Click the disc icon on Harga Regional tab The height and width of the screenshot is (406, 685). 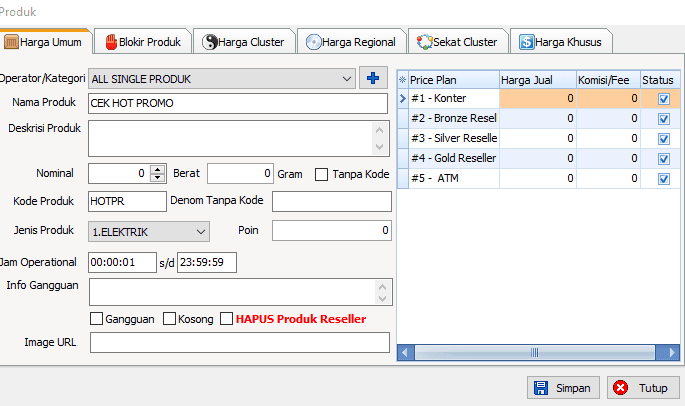pyautogui.click(x=314, y=42)
